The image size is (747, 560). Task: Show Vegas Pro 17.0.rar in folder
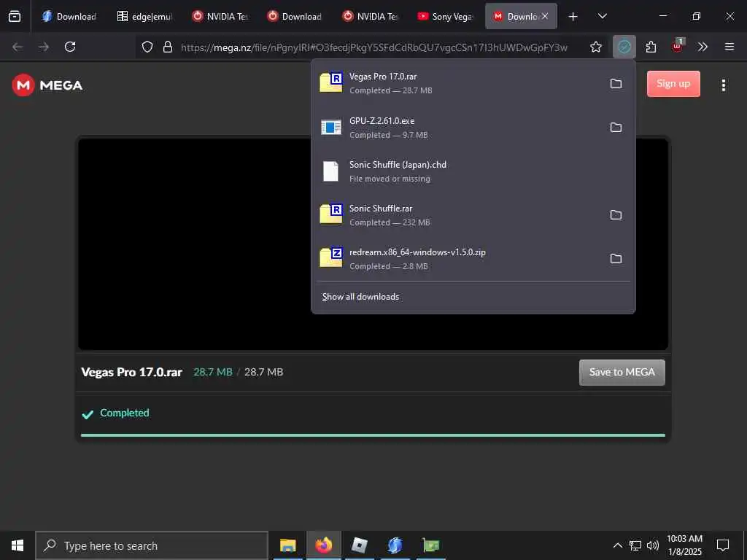tap(616, 84)
